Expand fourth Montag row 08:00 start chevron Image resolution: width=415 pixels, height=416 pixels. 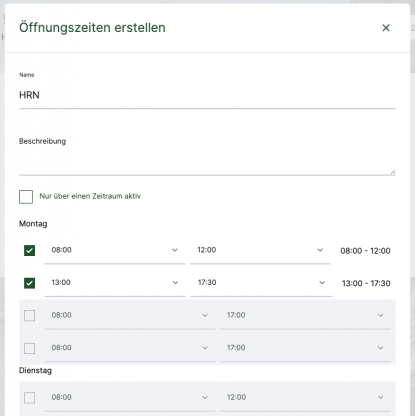click(205, 348)
